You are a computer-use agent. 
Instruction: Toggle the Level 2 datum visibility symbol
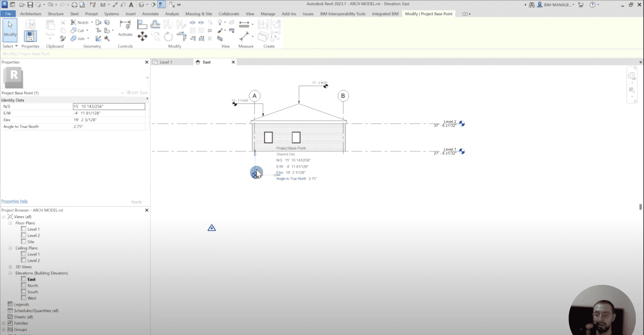pyautogui.click(x=462, y=123)
